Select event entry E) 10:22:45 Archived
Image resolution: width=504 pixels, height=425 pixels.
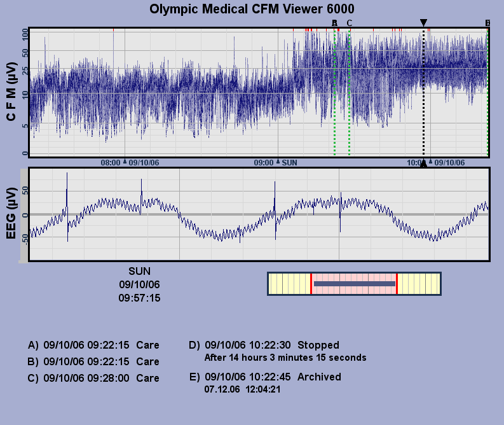[x=265, y=377]
